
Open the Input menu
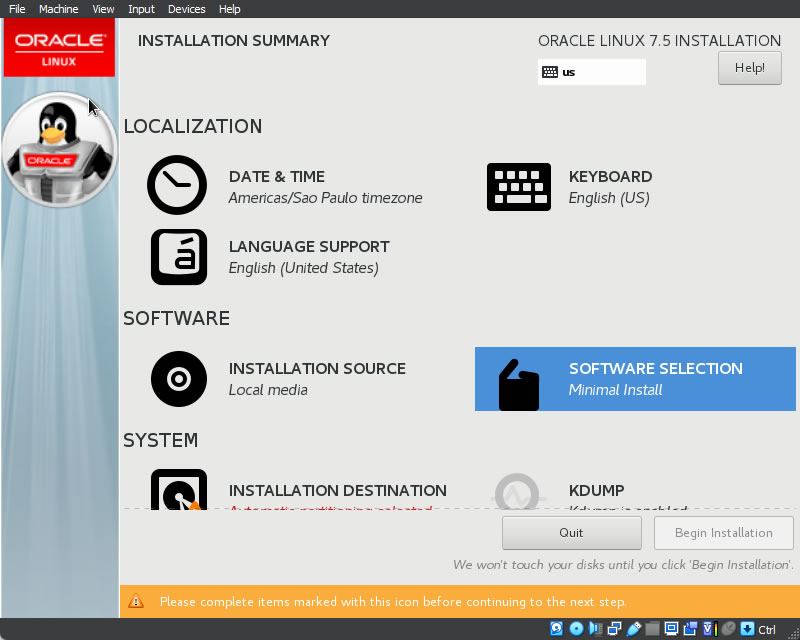point(141,9)
